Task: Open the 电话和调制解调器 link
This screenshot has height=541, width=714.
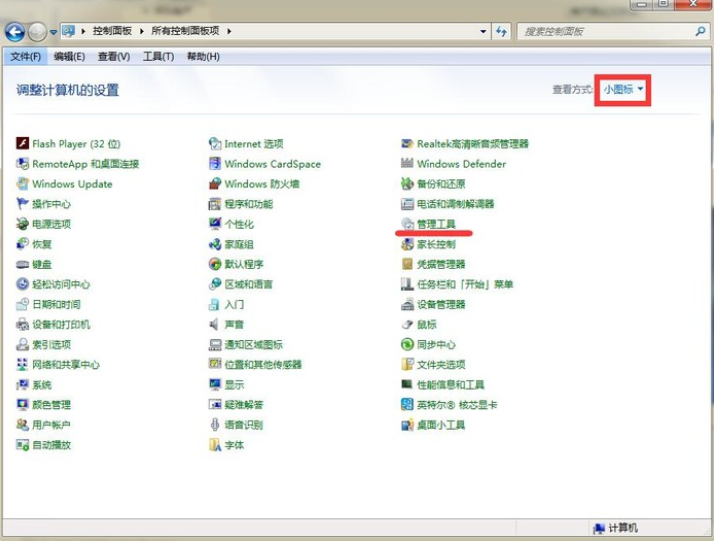Action: coord(455,204)
